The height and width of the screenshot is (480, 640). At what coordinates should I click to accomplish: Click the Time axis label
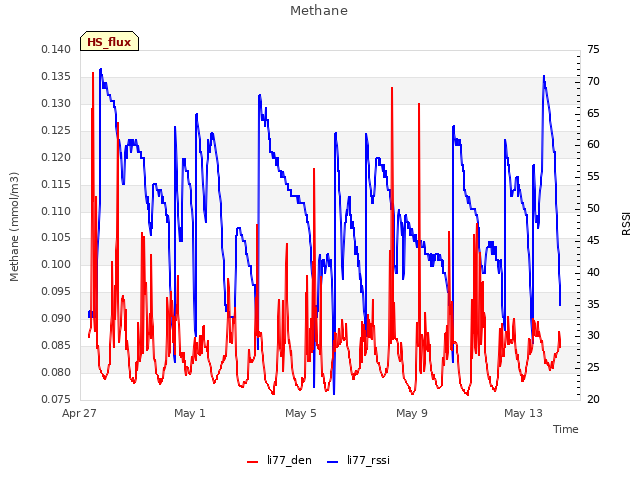566,429
